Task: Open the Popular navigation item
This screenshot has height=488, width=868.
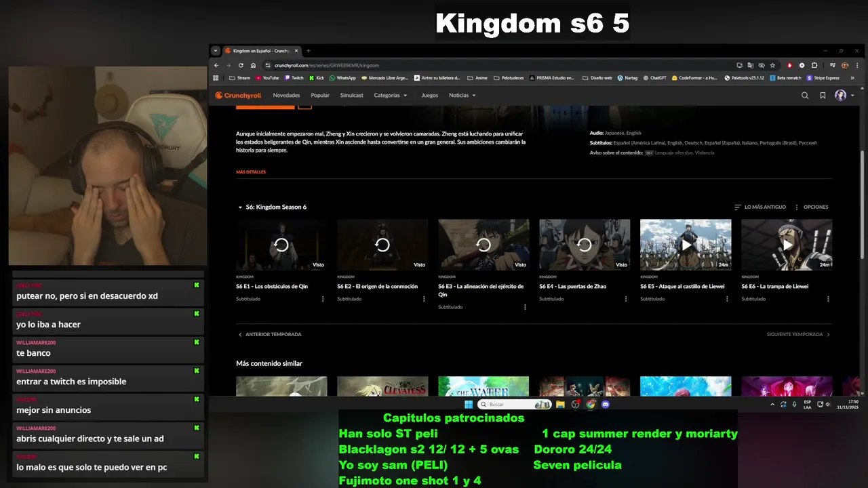Action: tap(320, 96)
